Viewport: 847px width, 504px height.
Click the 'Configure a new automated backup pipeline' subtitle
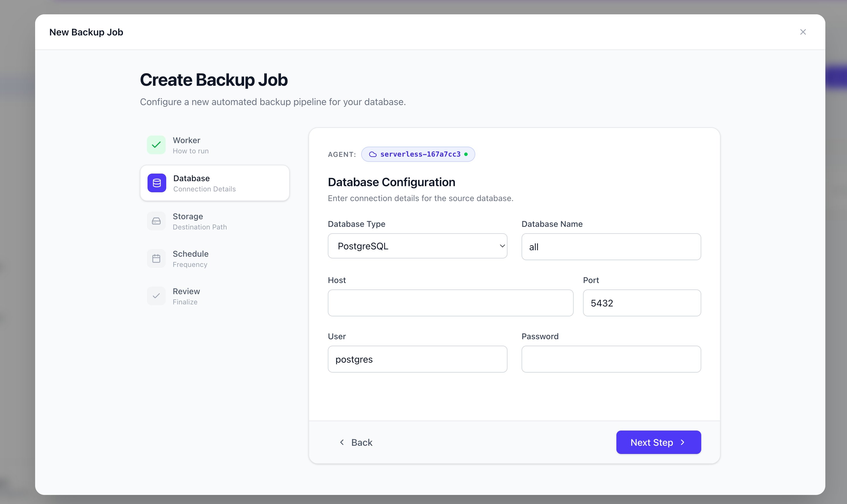pos(273,102)
